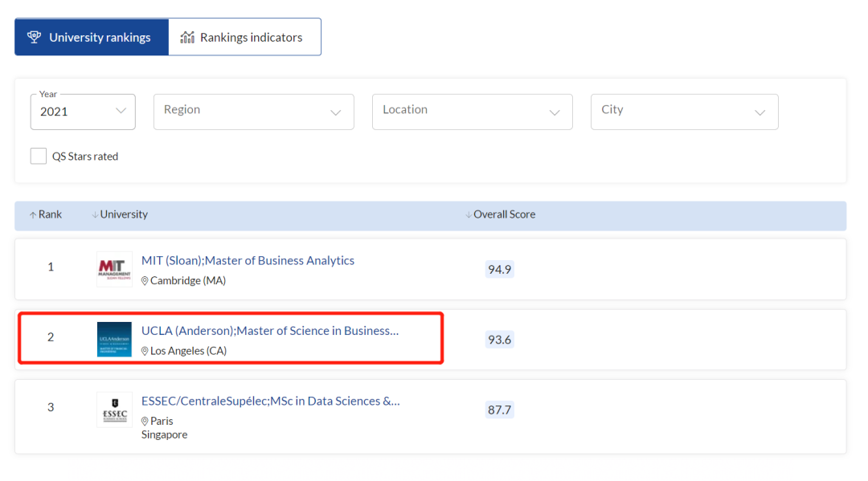Image resolution: width=868 pixels, height=481 pixels.
Task: Click the UCLA Anderson logo thumbnail
Action: [115, 340]
